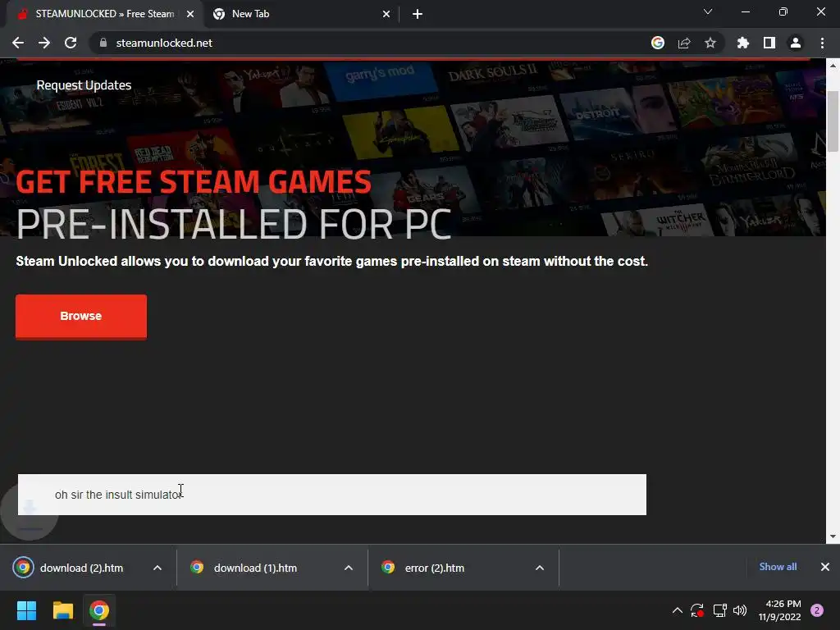This screenshot has height=630, width=840.
Task: Expand options for download (2).htm
Action: [157, 568]
